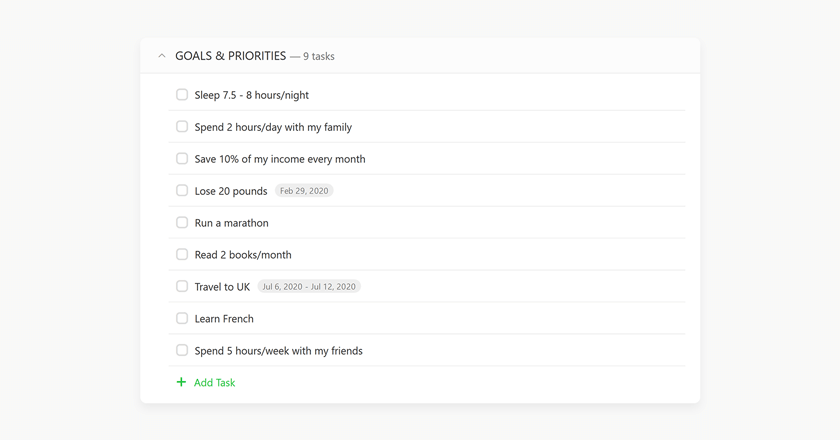Check the Travel to UK checkbox
The width and height of the screenshot is (840, 440).
[x=182, y=286]
